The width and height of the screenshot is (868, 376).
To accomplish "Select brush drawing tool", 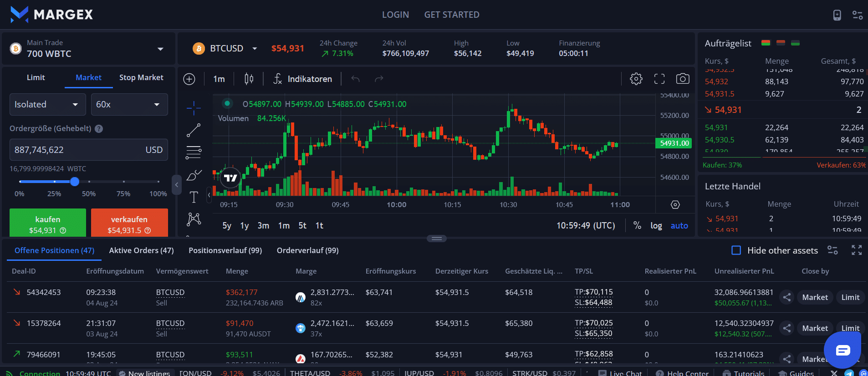I will [194, 175].
